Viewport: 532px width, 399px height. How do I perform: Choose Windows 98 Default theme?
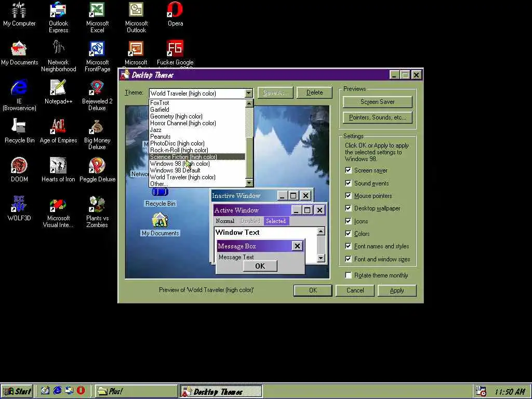click(x=197, y=170)
